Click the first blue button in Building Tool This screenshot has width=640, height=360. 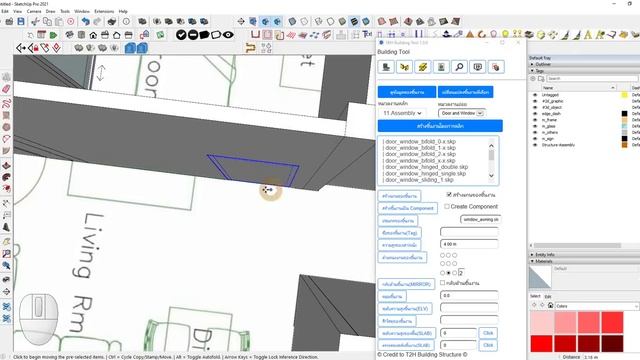coord(407,92)
